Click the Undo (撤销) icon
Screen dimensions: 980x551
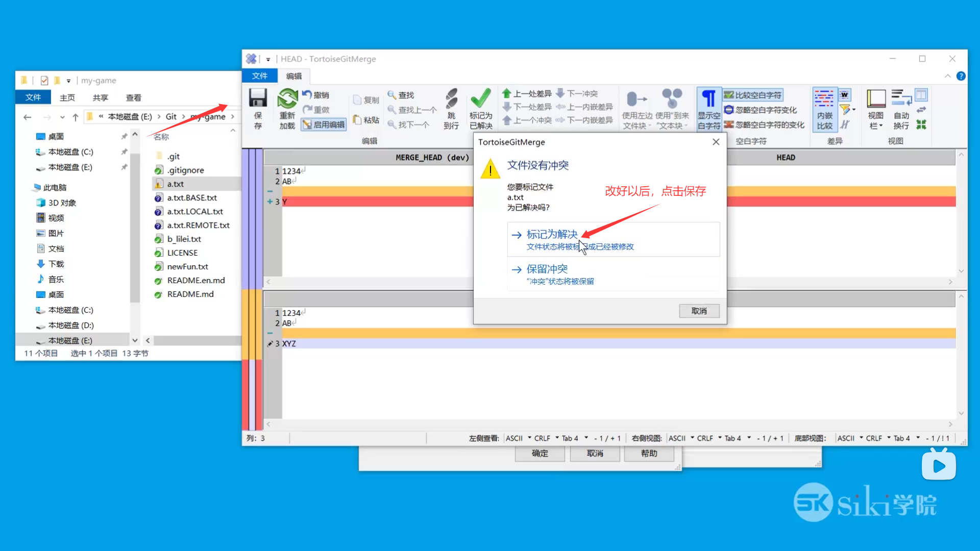(307, 95)
